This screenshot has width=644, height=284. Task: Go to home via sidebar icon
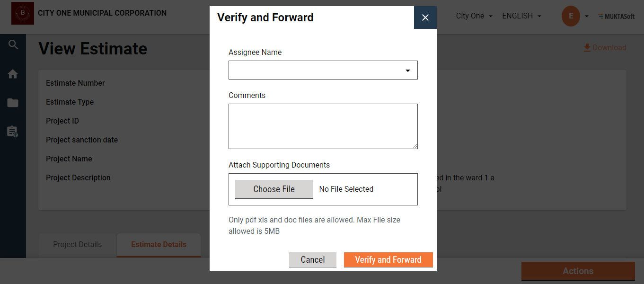[x=13, y=74]
